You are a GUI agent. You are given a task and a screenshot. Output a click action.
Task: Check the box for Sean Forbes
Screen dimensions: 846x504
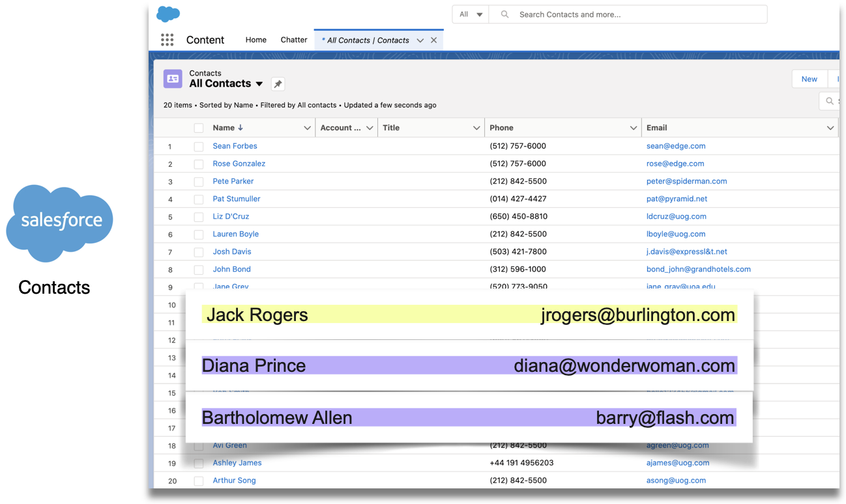pos(199,147)
